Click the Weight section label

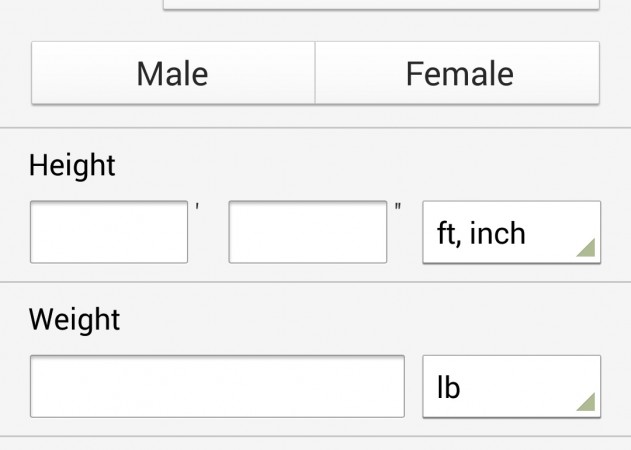74,319
